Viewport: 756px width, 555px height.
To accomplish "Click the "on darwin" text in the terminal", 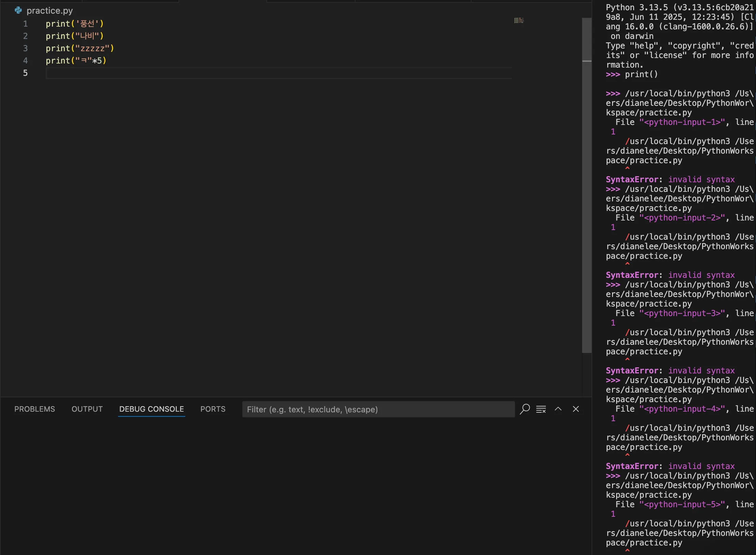I will (632, 36).
